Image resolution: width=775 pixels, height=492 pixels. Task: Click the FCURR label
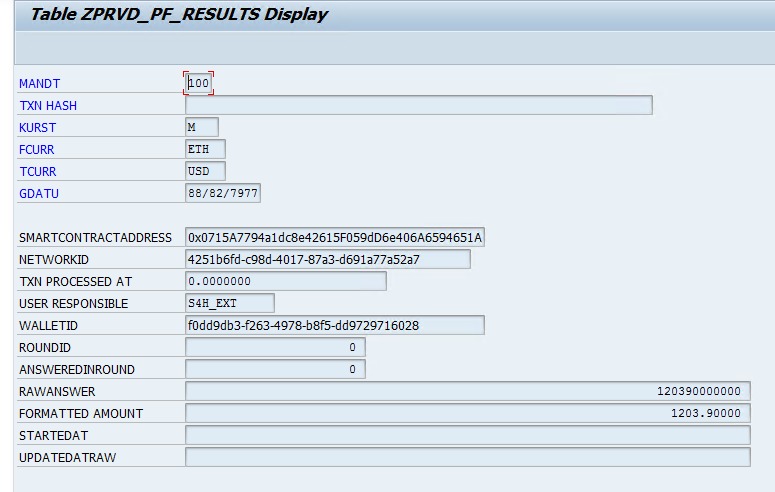37,150
